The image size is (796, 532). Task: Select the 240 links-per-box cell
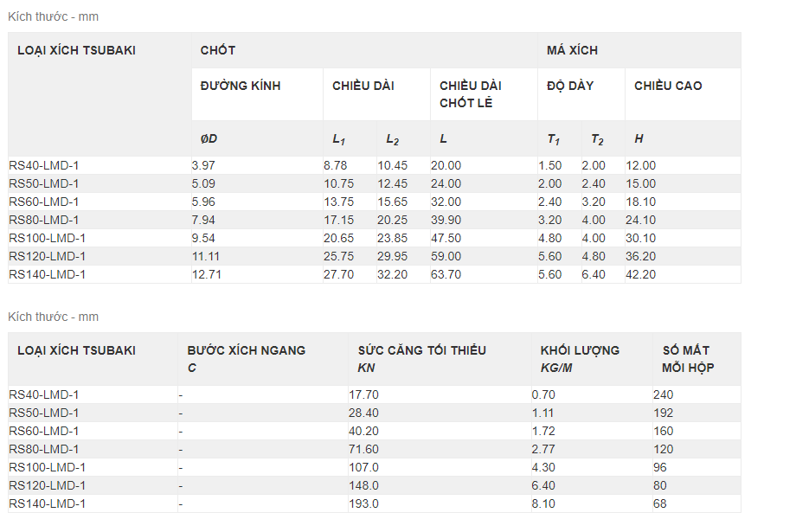(664, 395)
